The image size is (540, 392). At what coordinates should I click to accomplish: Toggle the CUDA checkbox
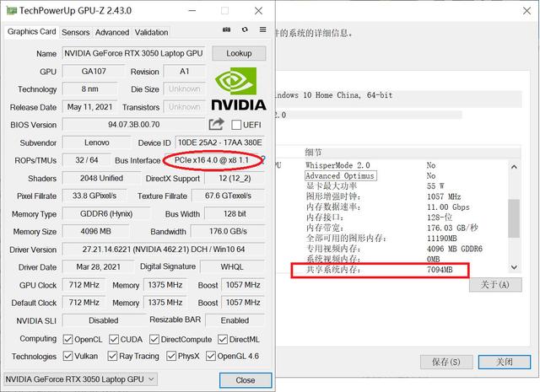coord(114,340)
